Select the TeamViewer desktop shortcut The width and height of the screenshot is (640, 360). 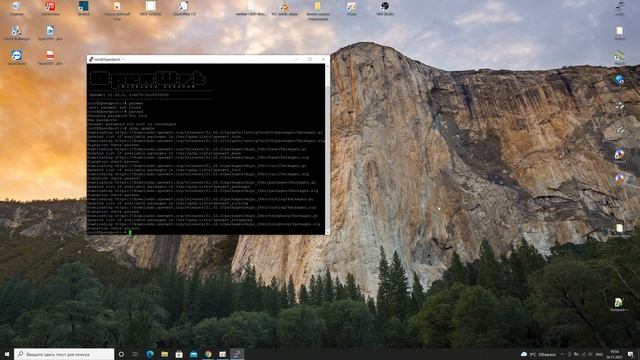[x=17, y=57]
